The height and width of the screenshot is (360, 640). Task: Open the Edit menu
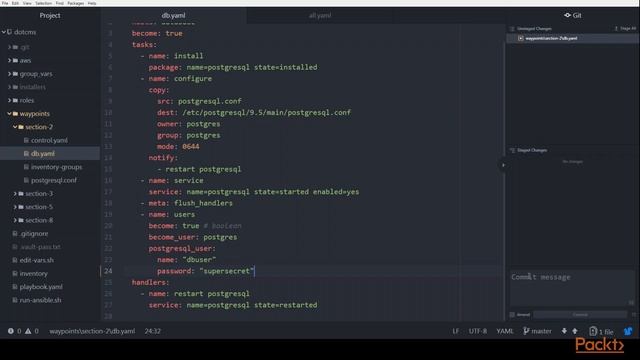pyautogui.click(x=16, y=3)
